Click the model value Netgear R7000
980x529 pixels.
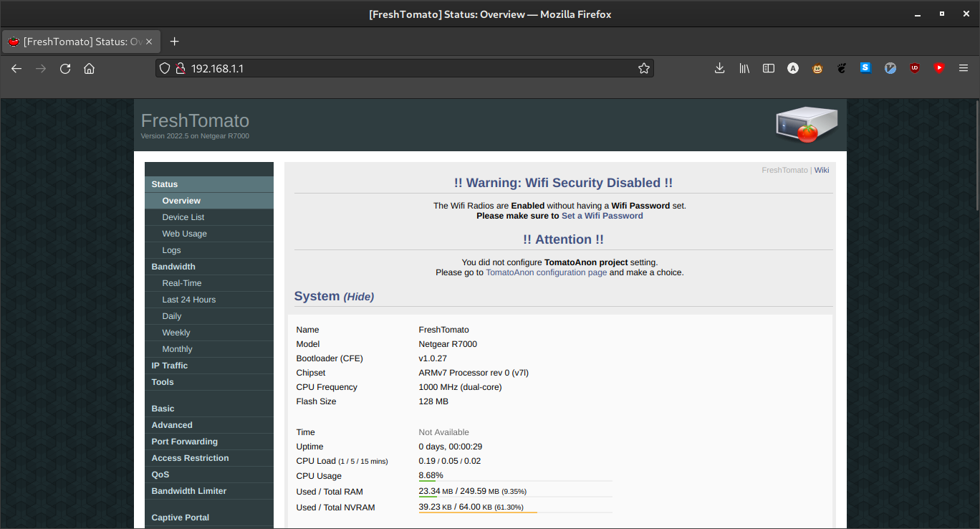(448, 344)
